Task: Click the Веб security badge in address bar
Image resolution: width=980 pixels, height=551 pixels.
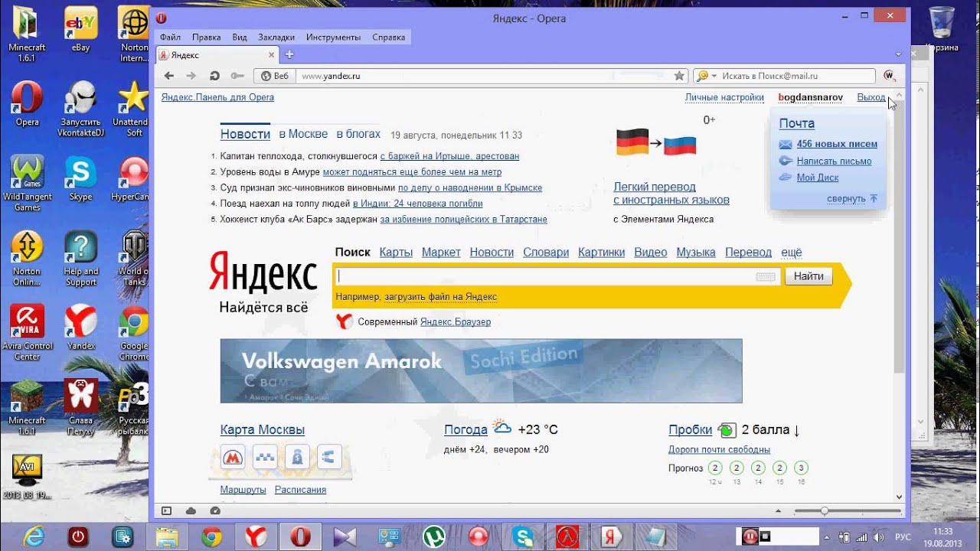Action: tap(275, 76)
